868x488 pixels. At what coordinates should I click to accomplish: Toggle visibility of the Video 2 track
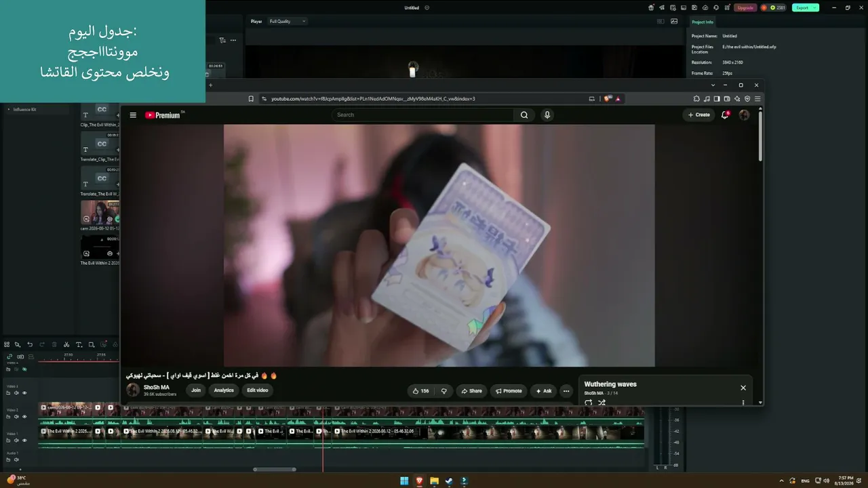point(24,417)
